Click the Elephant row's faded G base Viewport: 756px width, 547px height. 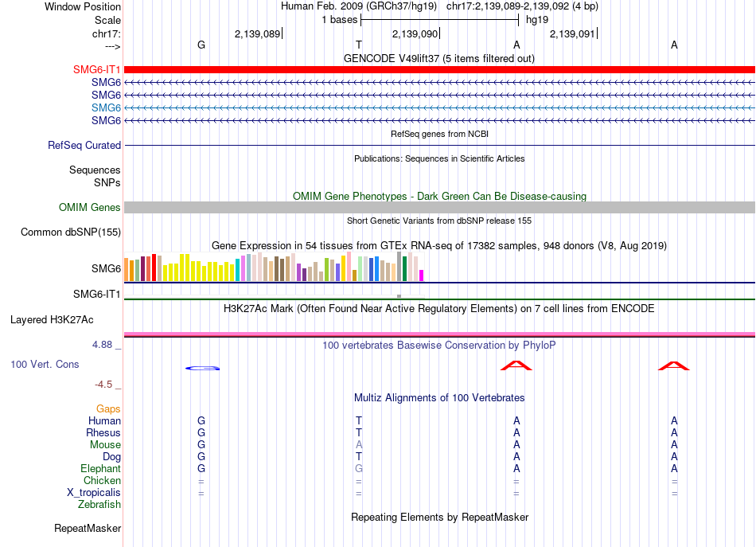[x=359, y=468]
